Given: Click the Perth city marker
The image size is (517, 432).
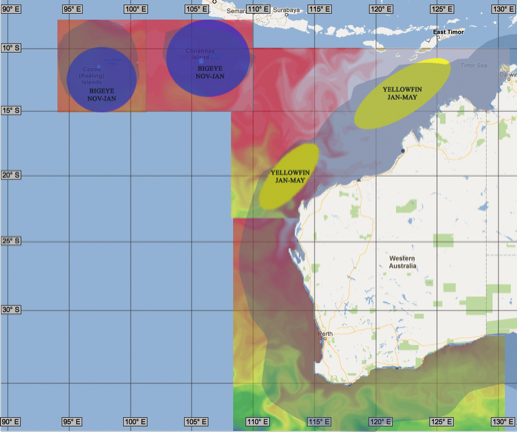Looking at the screenshot, I should click(325, 338).
